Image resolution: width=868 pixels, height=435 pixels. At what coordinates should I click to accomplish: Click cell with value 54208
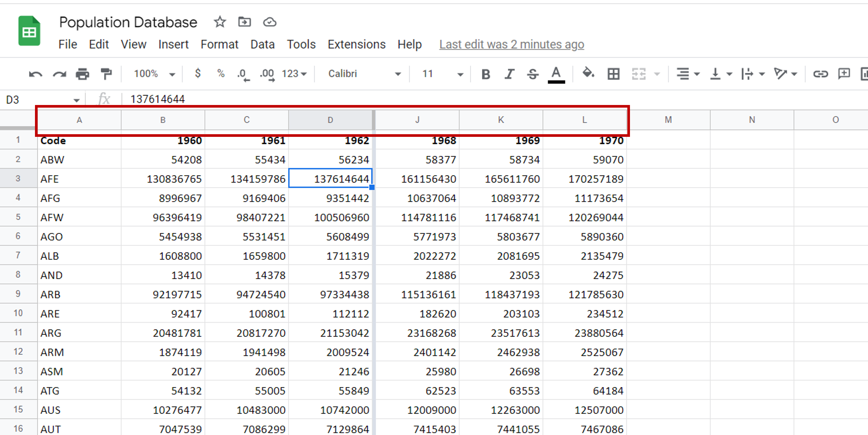[x=163, y=159]
